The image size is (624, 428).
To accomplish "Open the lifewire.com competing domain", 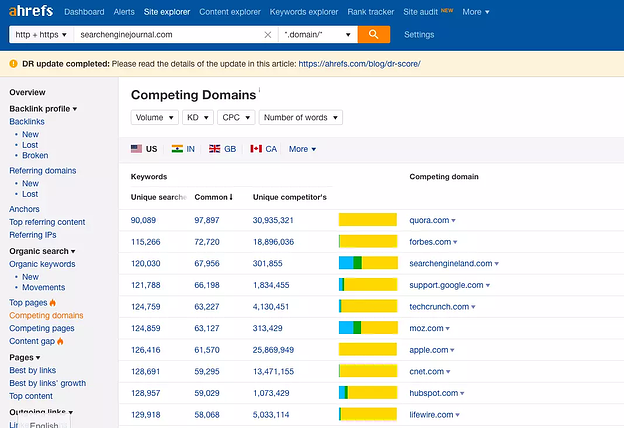I will (x=431, y=415).
